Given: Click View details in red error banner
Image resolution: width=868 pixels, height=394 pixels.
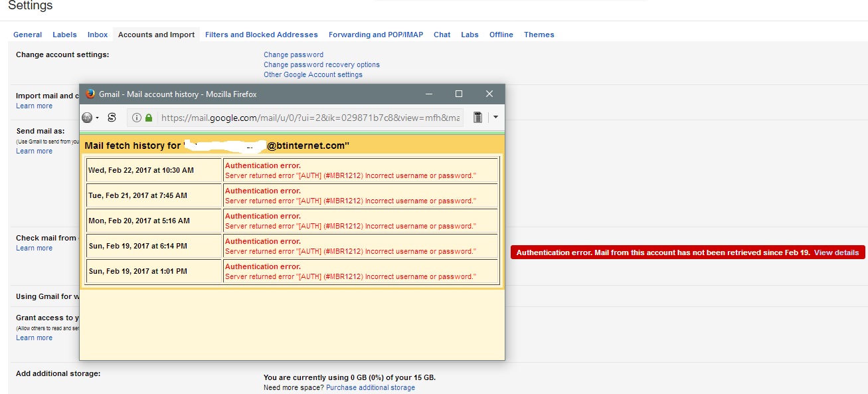Looking at the screenshot, I should coord(836,252).
